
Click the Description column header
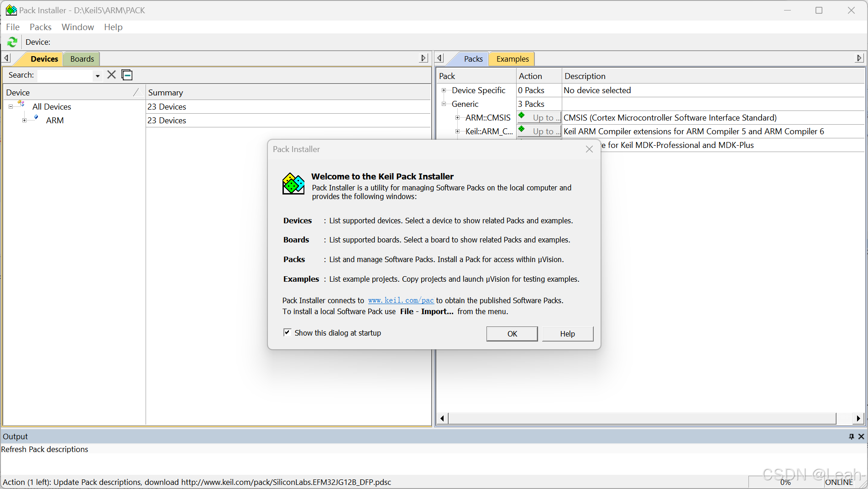coord(713,76)
